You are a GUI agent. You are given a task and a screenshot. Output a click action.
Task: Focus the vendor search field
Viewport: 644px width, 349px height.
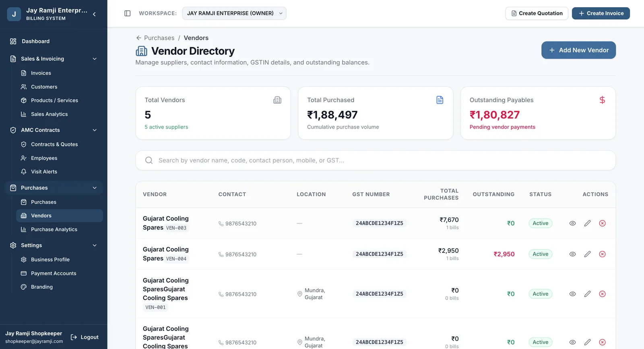376,160
